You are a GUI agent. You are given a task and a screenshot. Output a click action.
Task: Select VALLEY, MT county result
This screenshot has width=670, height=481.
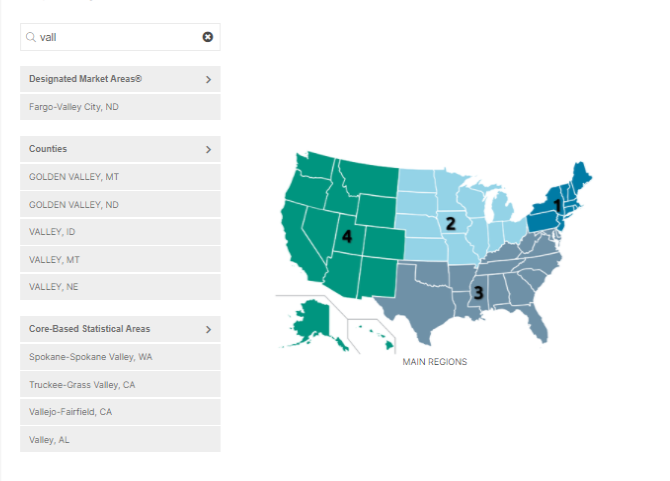120,259
